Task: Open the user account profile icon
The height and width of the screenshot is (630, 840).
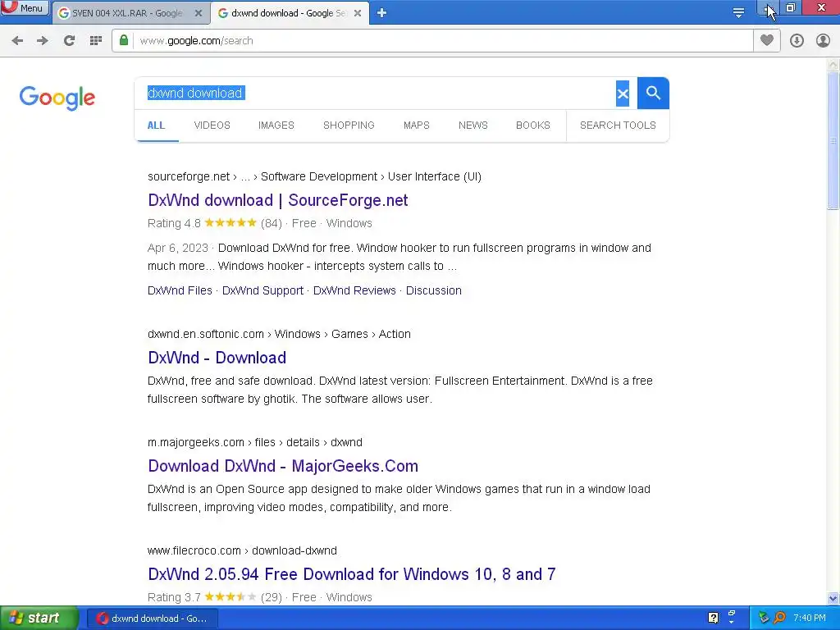Action: [823, 41]
